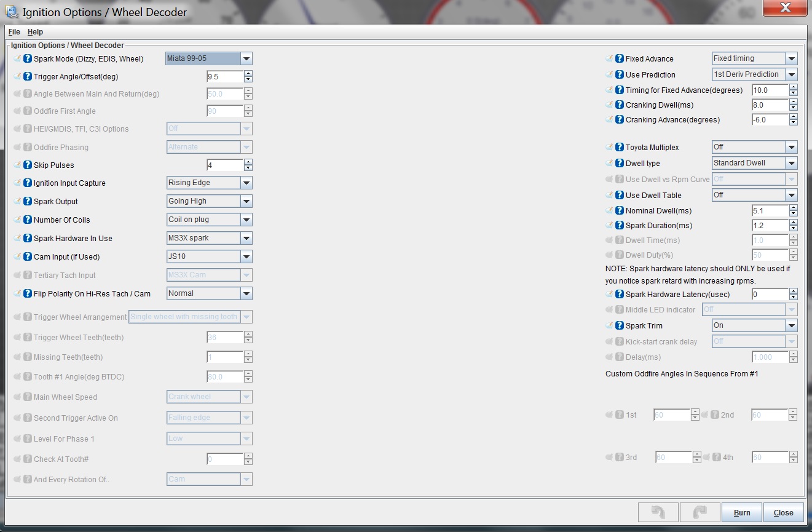
Task: Focus the Spark Duration input field
Action: [x=770, y=226]
